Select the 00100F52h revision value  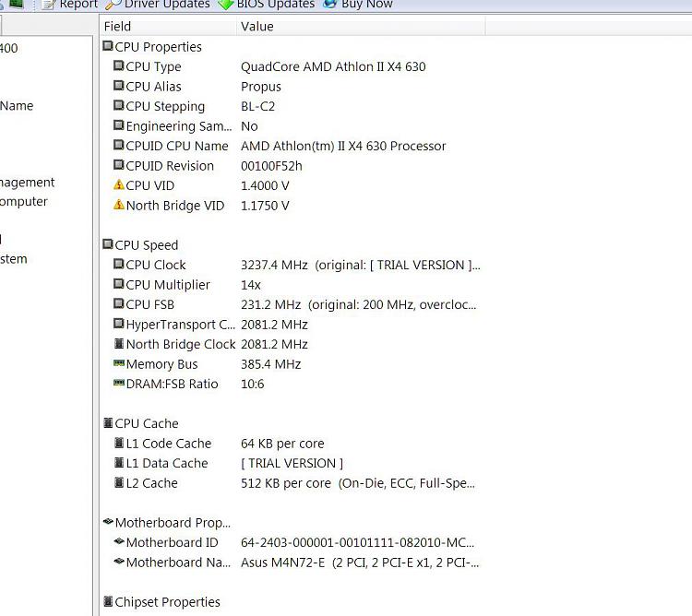pos(271,166)
